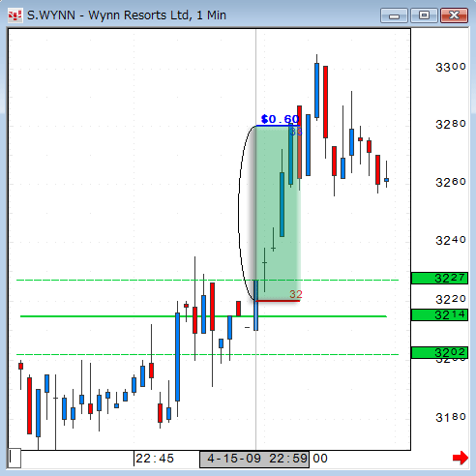476x476 pixels.
Task: Click the 22:45 time axis marker
Action: [155, 459]
